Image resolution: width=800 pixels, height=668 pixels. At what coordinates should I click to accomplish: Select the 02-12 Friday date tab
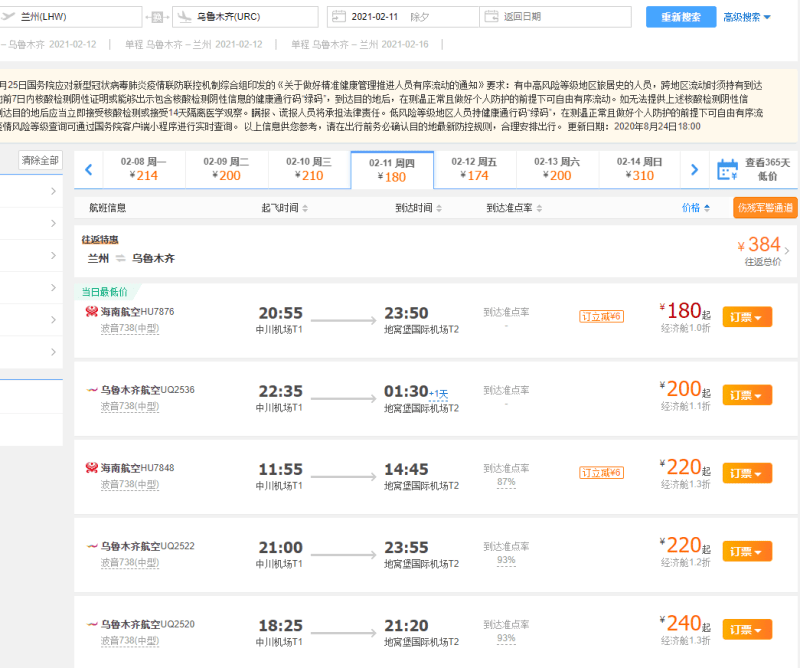474,169
